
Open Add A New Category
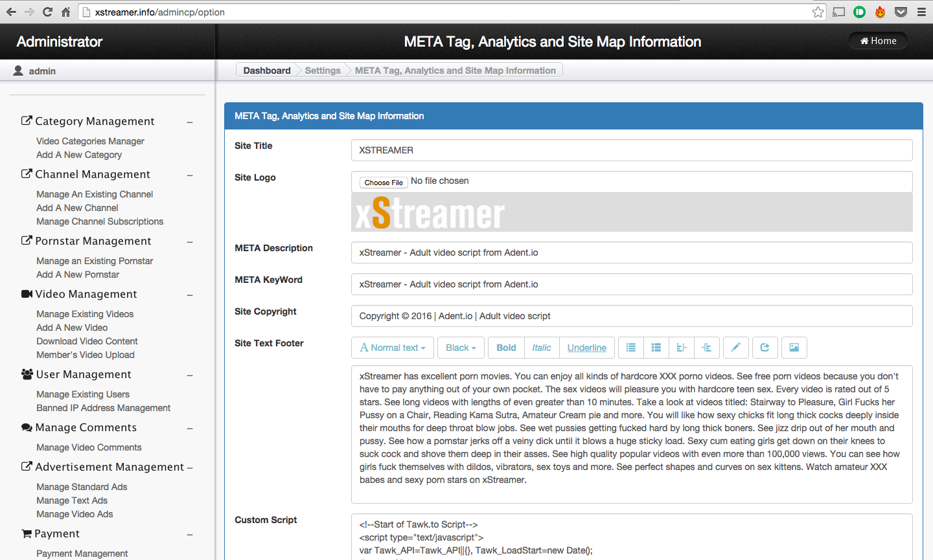coord(79,155)
